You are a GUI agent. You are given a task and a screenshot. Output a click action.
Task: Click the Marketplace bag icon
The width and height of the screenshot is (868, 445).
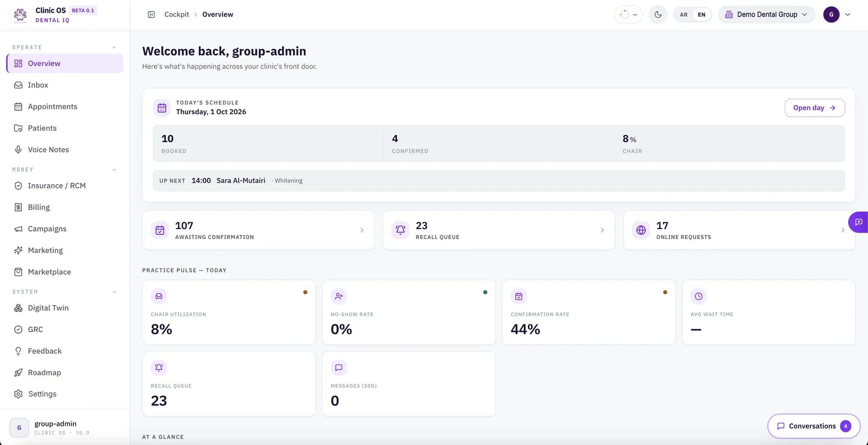(x=18, y=272)
